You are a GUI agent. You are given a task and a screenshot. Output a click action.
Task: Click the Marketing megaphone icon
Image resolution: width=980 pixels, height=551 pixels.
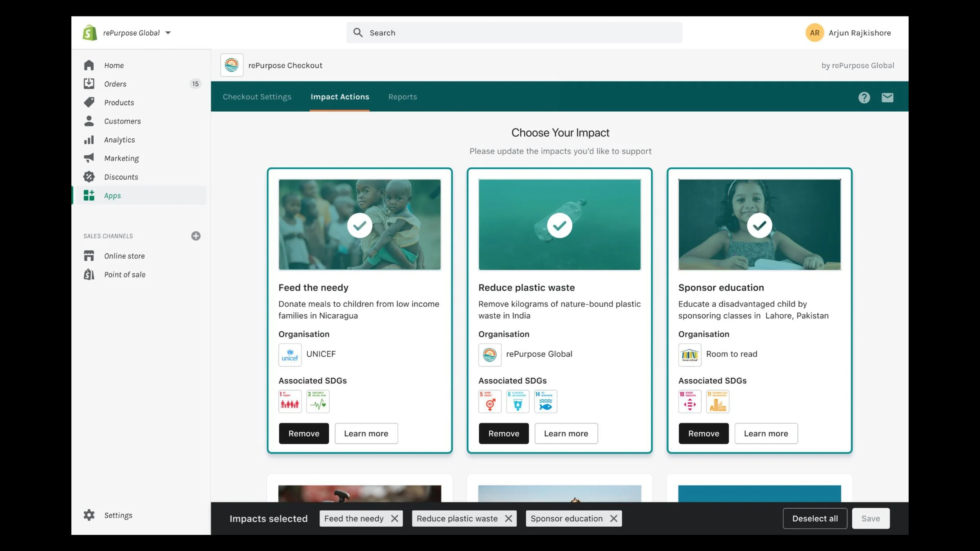click(x=89, y=158)
